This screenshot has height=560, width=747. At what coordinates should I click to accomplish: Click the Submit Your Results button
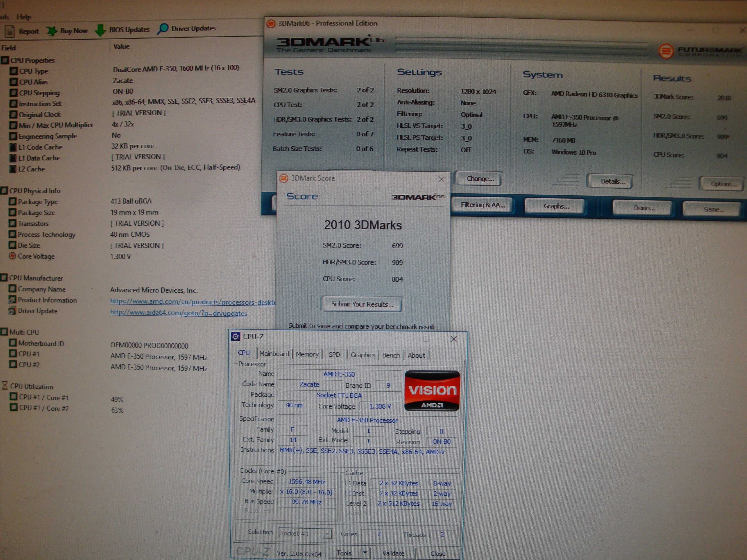tap(362, 304)
